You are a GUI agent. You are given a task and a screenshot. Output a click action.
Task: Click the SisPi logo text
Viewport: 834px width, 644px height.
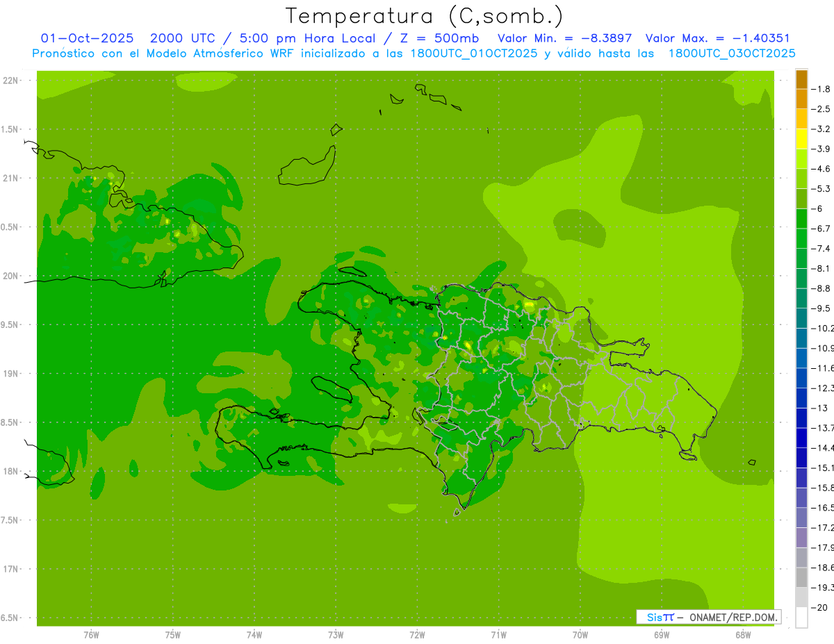coord(660,617)
